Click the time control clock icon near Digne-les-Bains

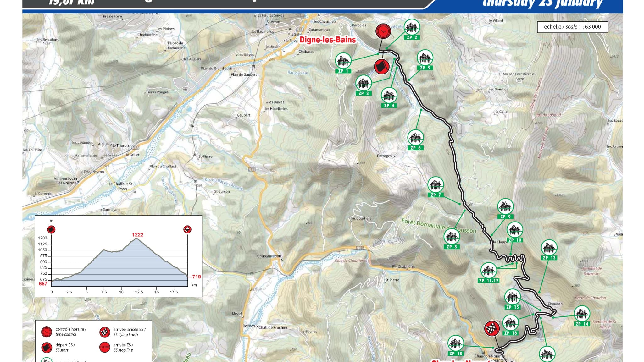[x=383, y=31]
